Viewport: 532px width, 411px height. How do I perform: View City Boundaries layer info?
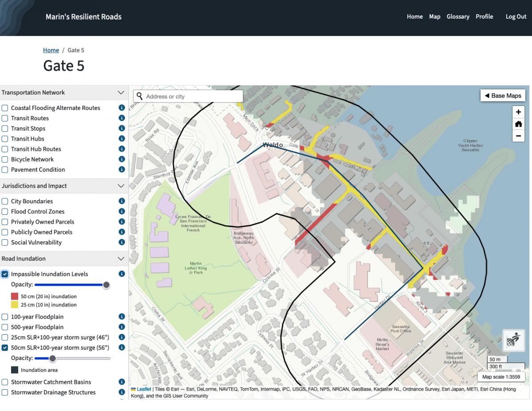tap(121, 201)
